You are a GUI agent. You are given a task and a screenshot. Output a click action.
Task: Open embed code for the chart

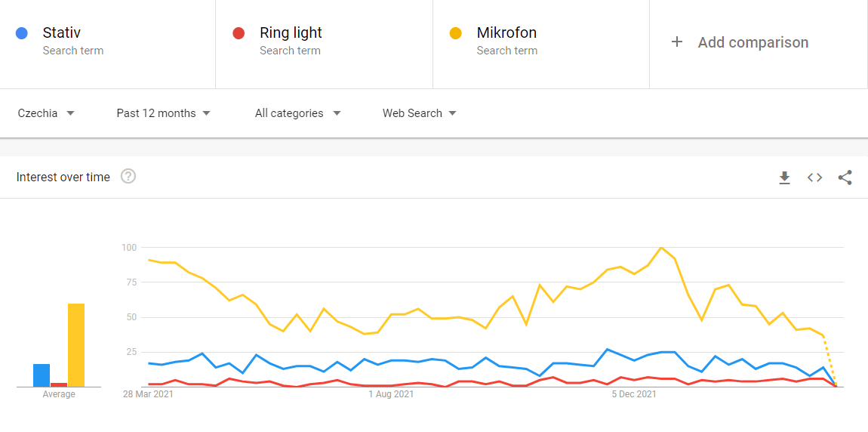pos(814,177)
